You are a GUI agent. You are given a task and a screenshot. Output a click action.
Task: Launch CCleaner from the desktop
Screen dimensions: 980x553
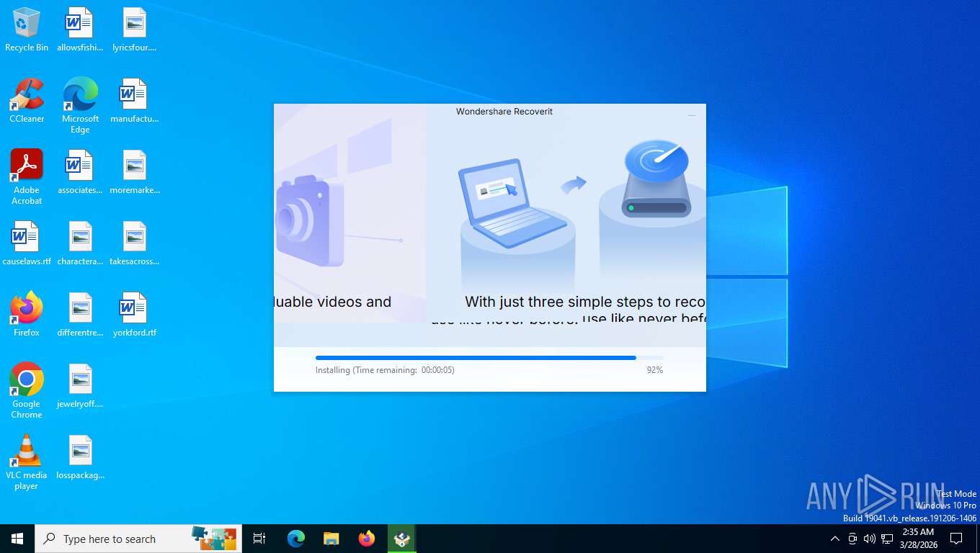(x=27, y=101)
